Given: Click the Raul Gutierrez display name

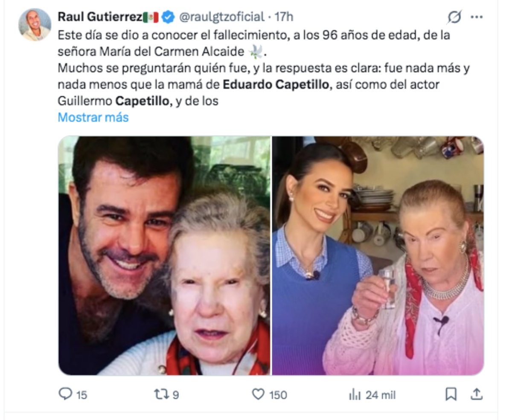Looking at the screenshot, I should pos(100,17).
